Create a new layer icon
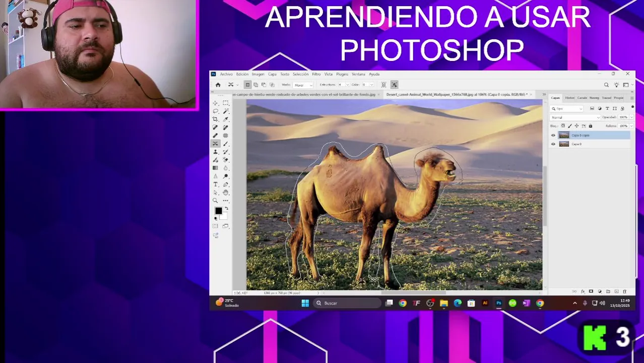Image resolution: width=644 pixels, height=363 pixels. (x=616, y=291)
